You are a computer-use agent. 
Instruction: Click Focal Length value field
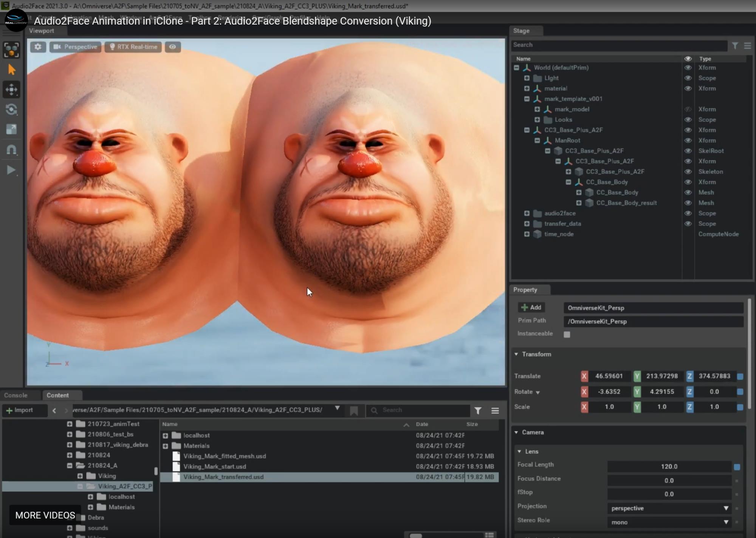coord(669,467)
